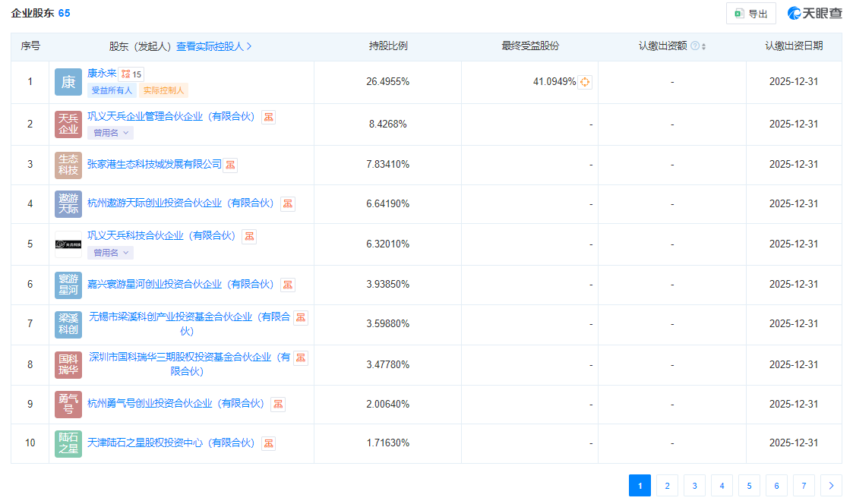Screen dimensions: 853x504
Task: Click 持股比例 value 1.71630%
Action: click(x=387, y=443)
